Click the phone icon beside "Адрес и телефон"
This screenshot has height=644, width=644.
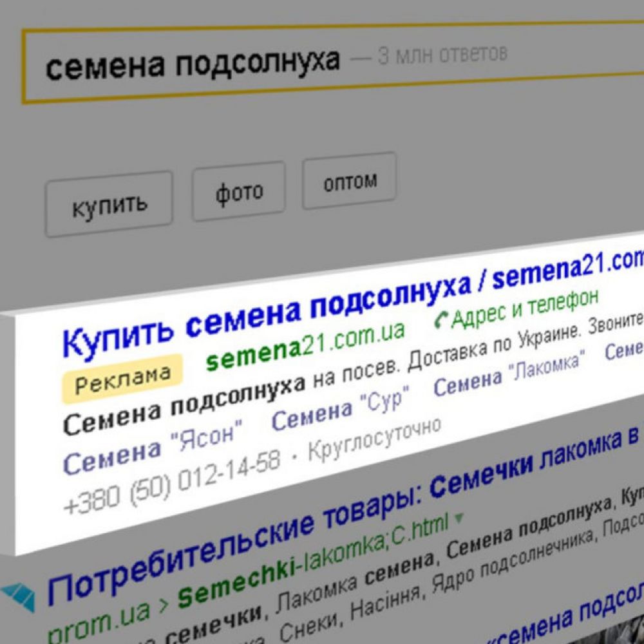pyautogui.click(x=442, y=319)
